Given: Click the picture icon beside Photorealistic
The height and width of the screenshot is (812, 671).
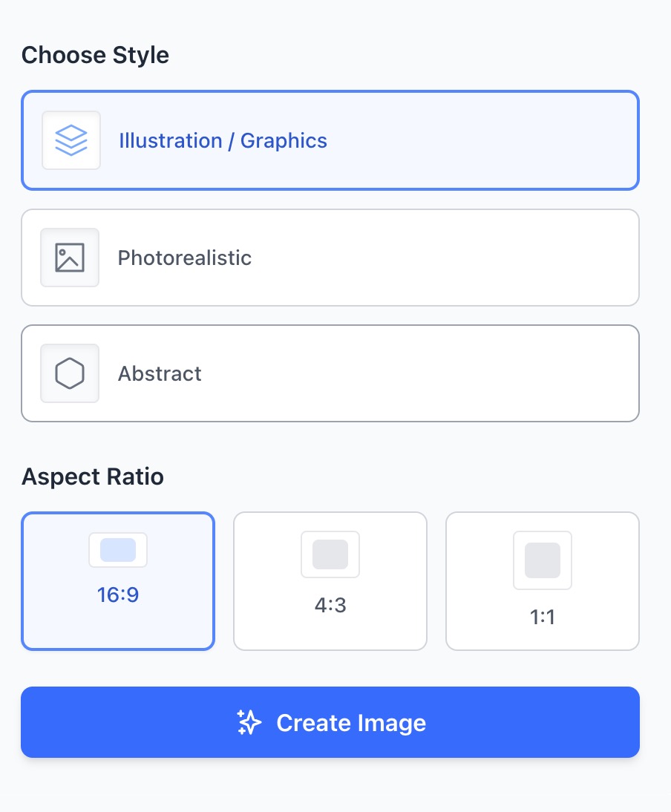Looking at the screenshot, I should pyautogui.click(x=70, y=258).
